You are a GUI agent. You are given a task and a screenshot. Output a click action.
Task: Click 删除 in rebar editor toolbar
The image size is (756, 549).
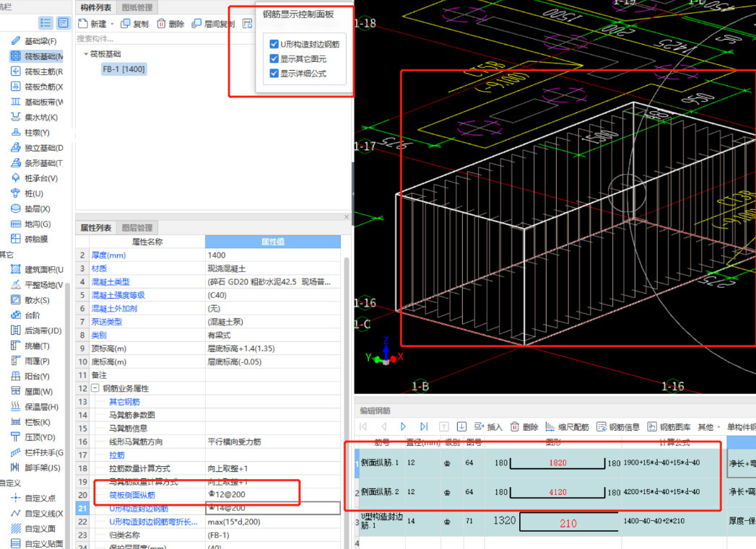pos(524,427)
